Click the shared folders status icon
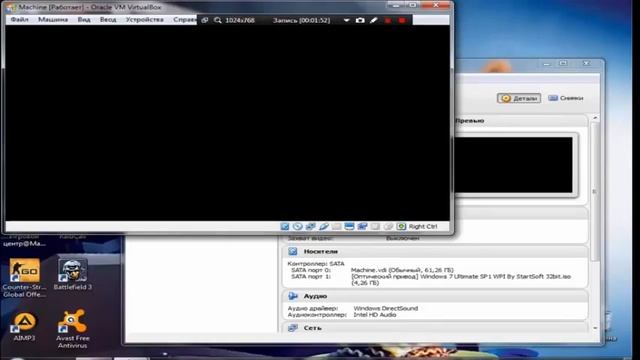The image size is (640, 360). pyautogui.click(x=336, y=226)
